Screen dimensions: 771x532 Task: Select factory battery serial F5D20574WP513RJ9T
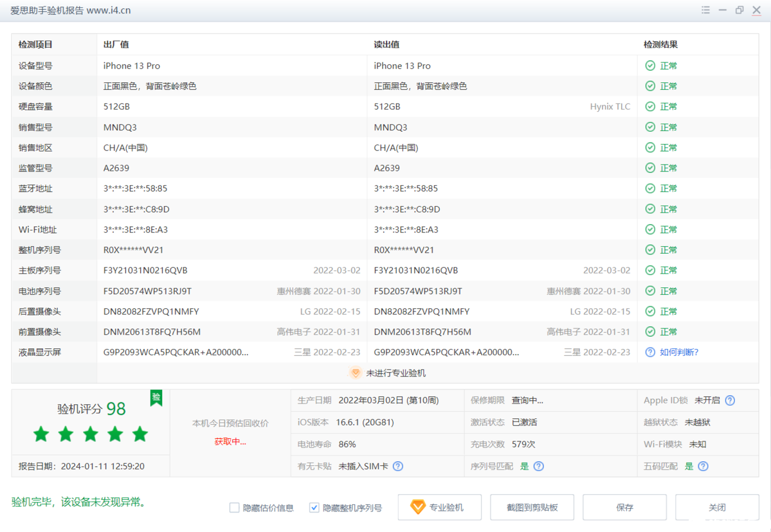(x=147, y=291)
